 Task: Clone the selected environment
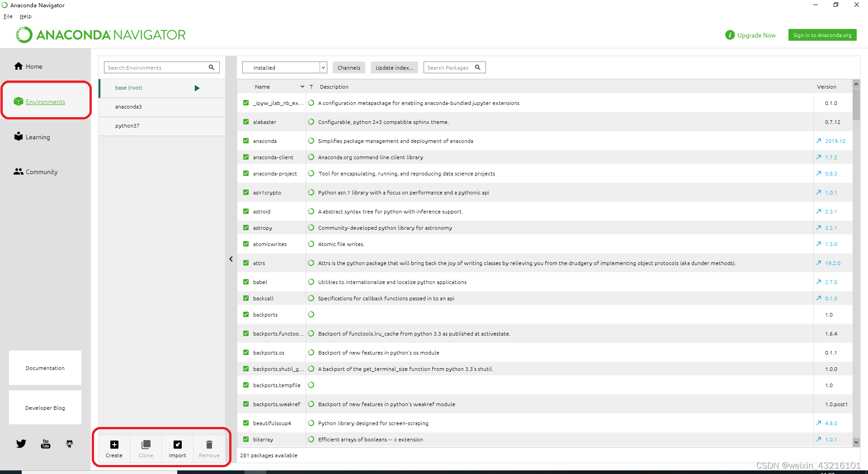[146, 449]
